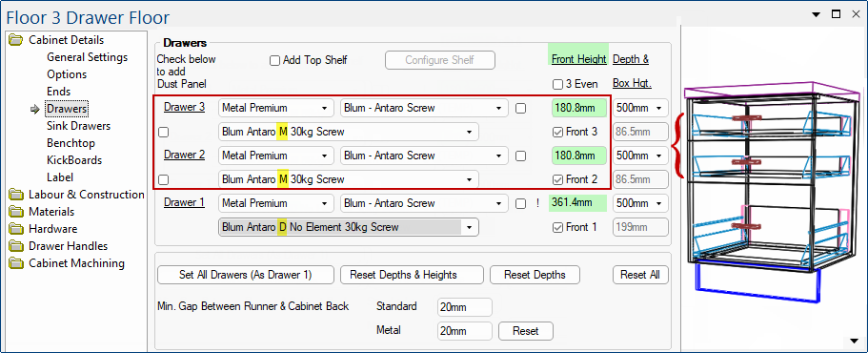
Task: Select General Settings in the tree
Action: pos(87,57)
